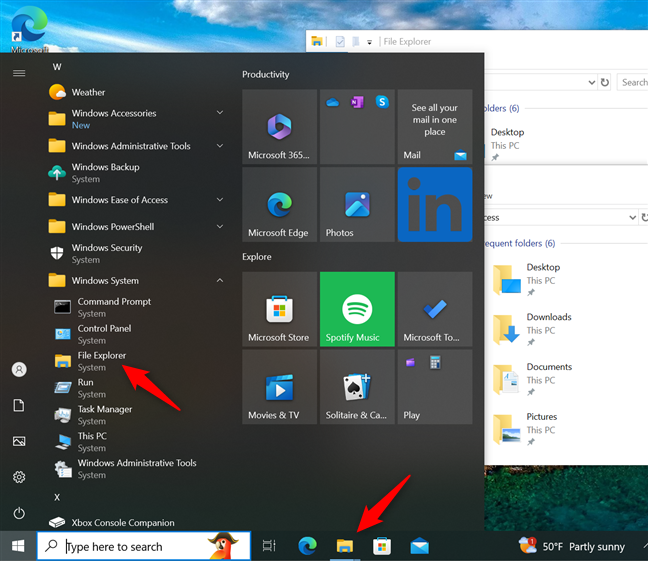Expand the Windows Accessories folder
The width and height of the screenshot is (648, 561).
(136, 119)
